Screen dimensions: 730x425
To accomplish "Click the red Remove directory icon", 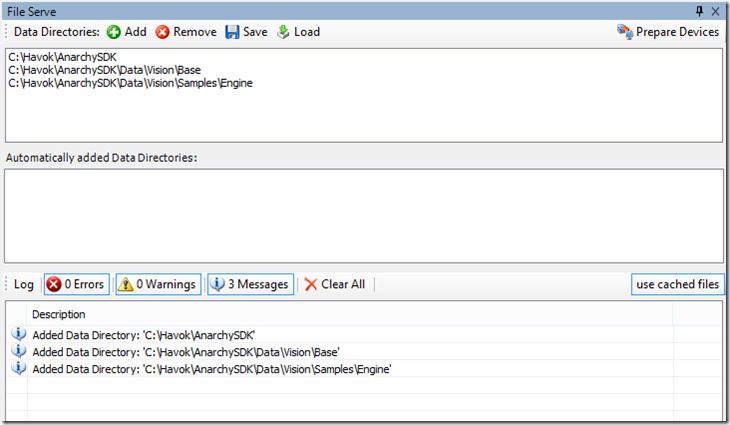I will click(162, 32).
